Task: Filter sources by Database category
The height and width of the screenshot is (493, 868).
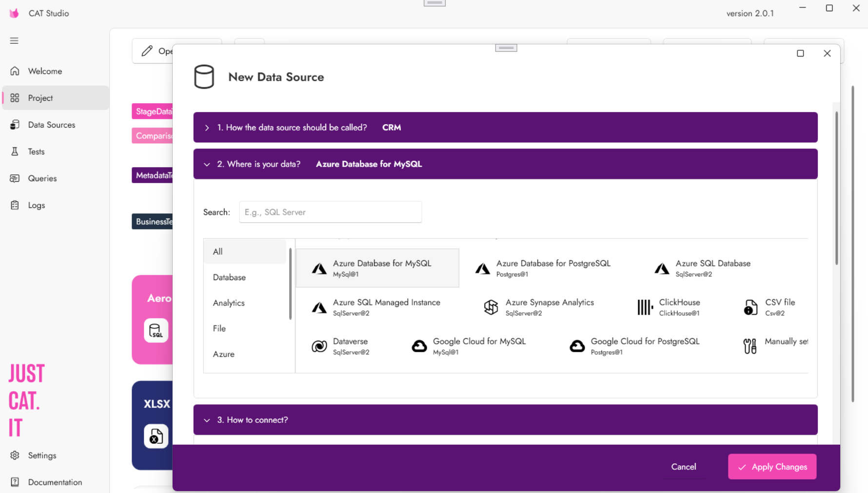Action: click(x=229, y=277)
